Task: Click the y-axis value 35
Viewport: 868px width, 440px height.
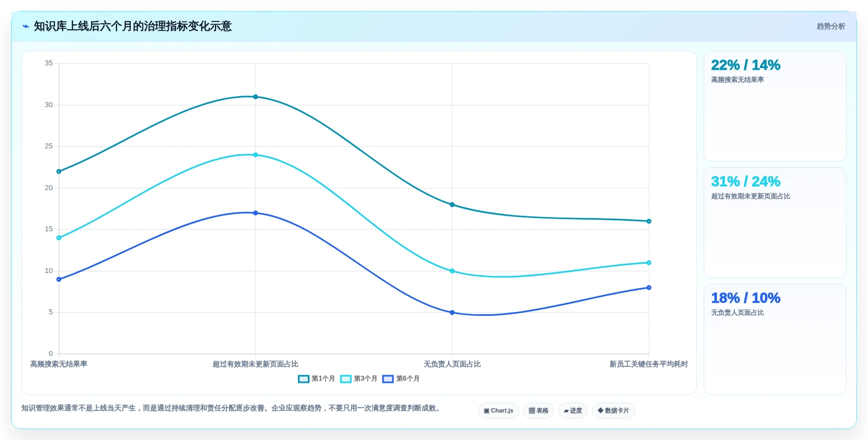Action: [x=49, y=63]
